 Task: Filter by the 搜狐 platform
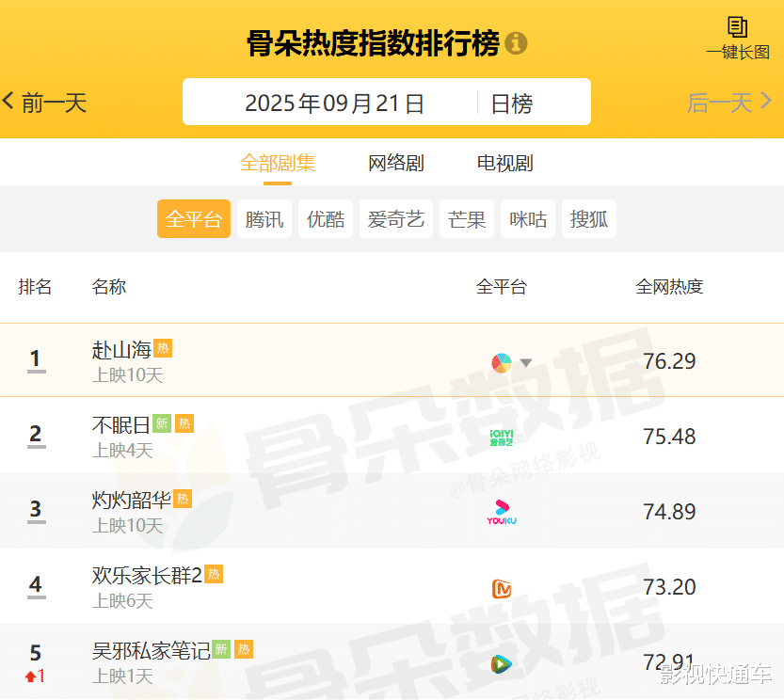[x=589, y=219]
